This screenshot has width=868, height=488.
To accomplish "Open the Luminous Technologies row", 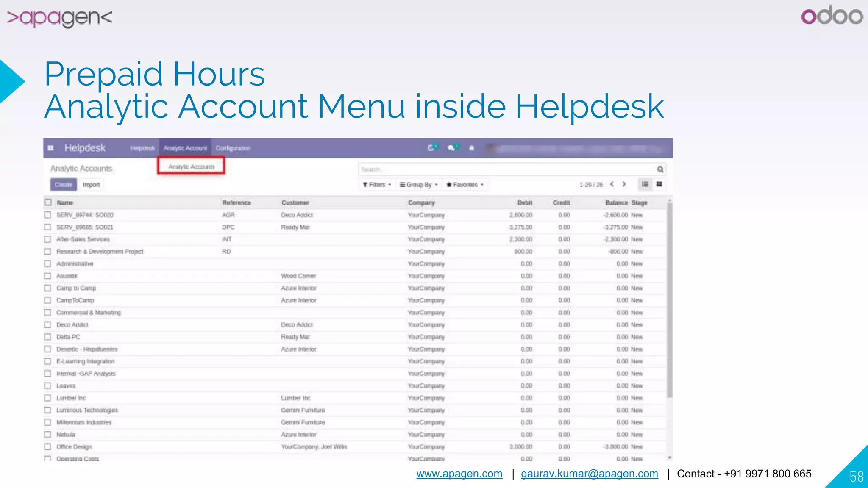I will (356, 410).
